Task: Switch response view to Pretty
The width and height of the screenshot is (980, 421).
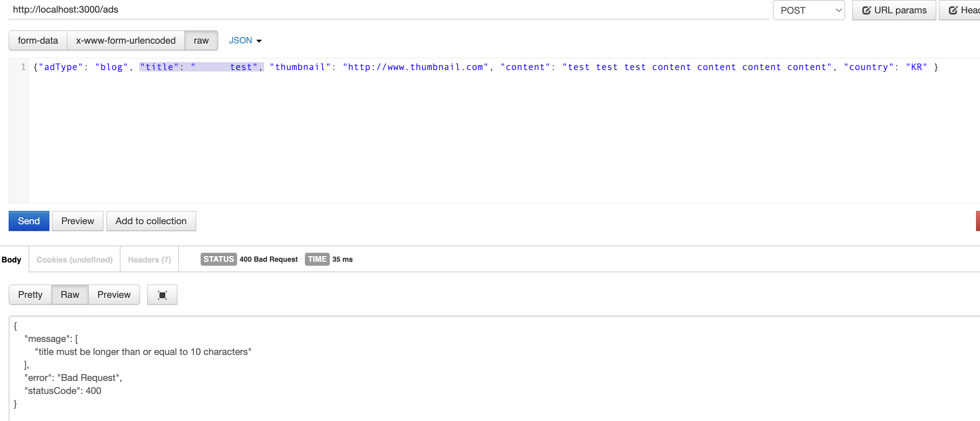Action: pyautogui.click(x=30, y=295)
